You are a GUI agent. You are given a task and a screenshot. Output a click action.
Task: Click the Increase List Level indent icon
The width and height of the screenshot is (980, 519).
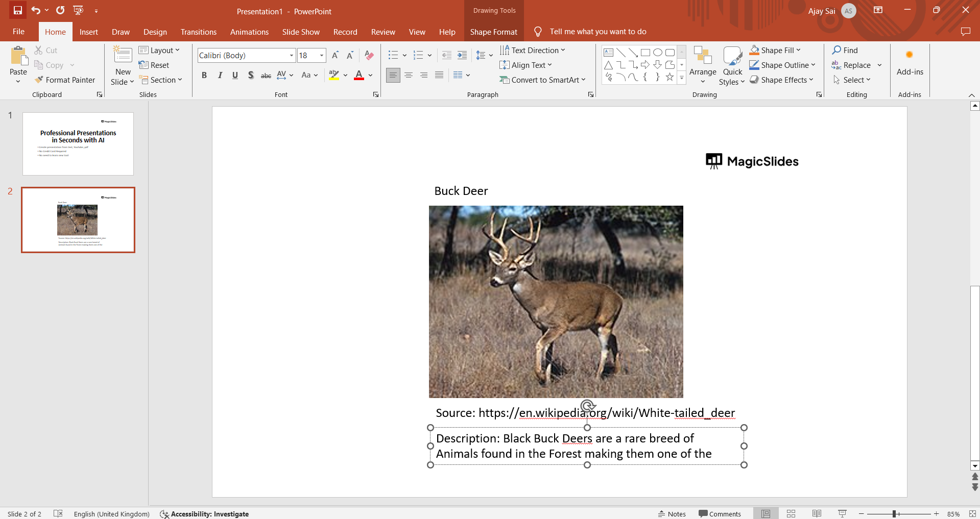(462, 55)
